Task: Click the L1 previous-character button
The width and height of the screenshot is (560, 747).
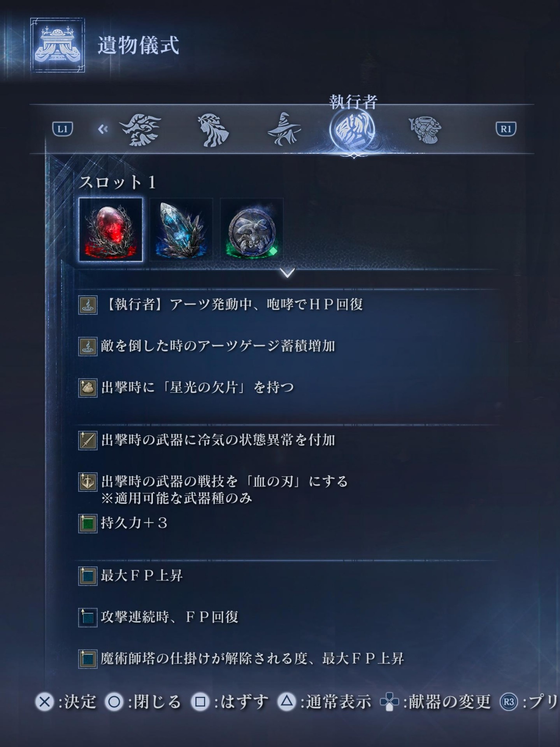Action: [63, 129]
